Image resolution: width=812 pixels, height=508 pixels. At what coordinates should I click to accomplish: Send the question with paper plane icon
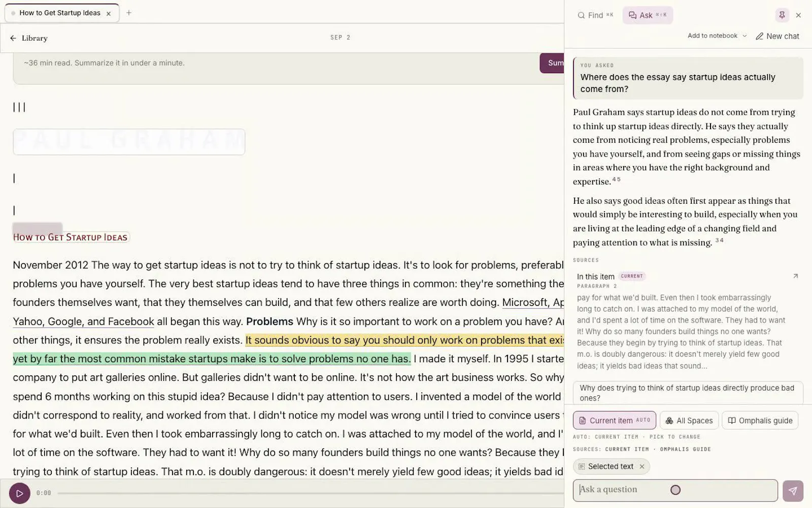tap(793, 491)
